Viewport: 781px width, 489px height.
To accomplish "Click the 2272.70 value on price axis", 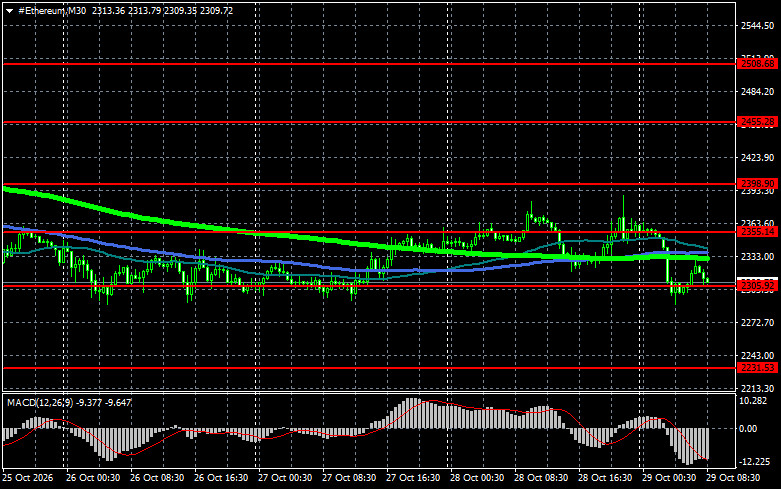I will coord(758,323).
